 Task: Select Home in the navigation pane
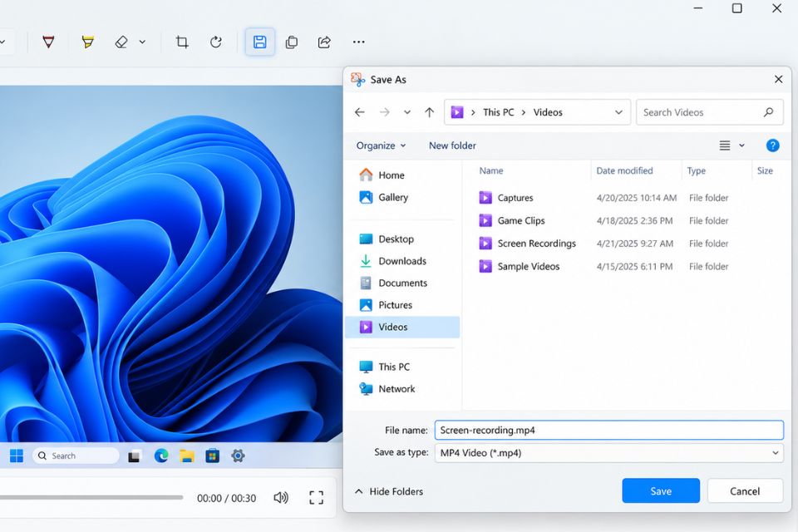(402, 175)
